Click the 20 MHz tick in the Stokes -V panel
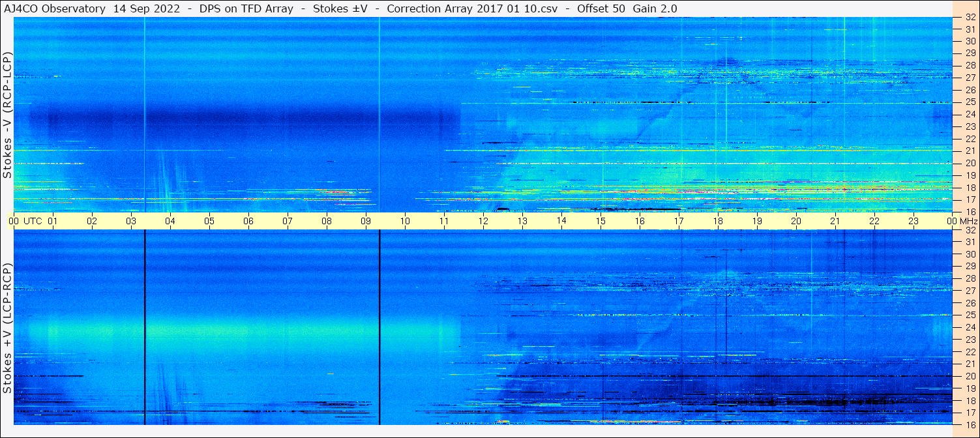The width and height of the screenshot is (980, 438). [x=970, y=163]
